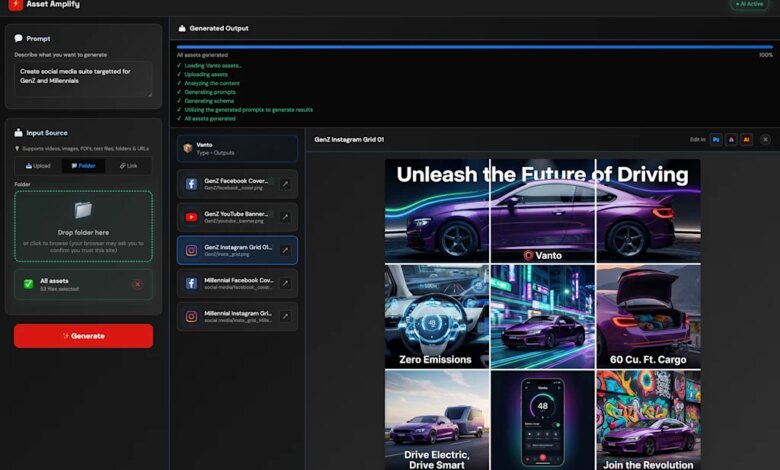
Task: Select the Millennial Facebook Cover item
Action: [x=237, y=283]
